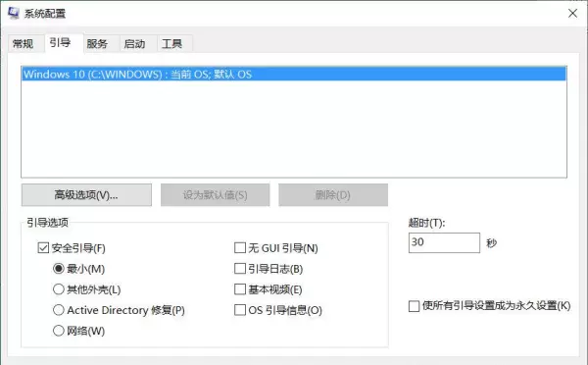
Task: Select Active Directory 修复(P) option
Action: pyautogui.click(x=59, y=310)
